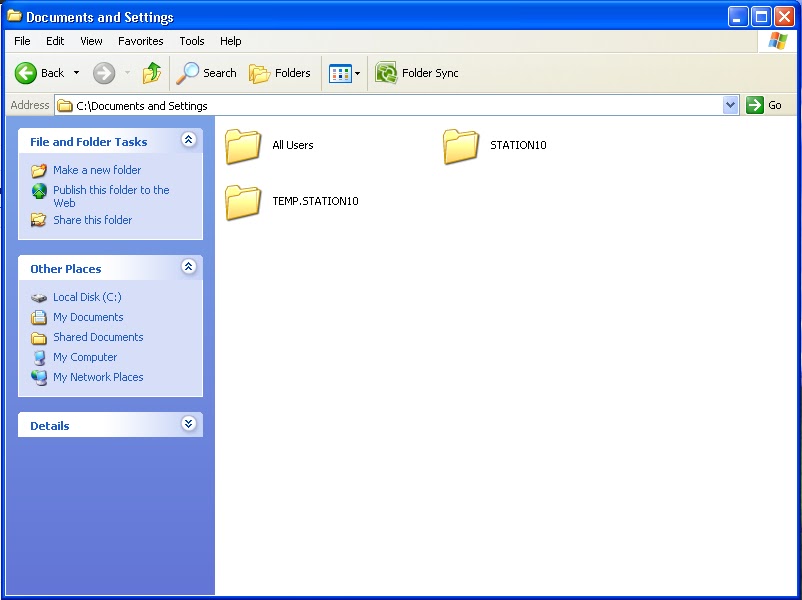Viewport: 802px width, 600px height.
Task: Click the Back navigation arrow
Action: [x=27, y=73]
